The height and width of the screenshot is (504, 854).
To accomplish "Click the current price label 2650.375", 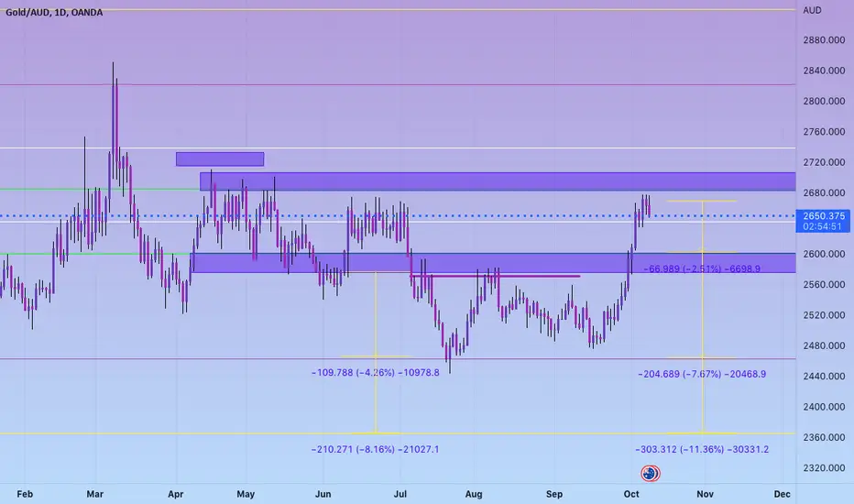I will click(824, 215).
